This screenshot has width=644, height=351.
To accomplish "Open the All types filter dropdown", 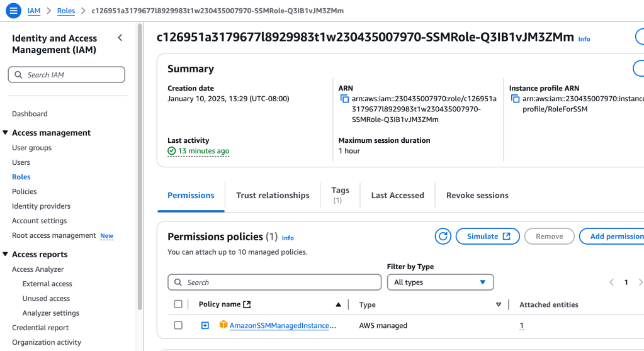I will (x=440, y=282).
